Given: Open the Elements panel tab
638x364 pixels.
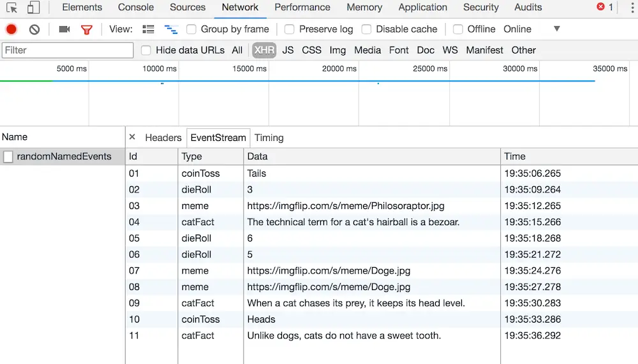Looking at the screenshot, I should coord(82,7).
